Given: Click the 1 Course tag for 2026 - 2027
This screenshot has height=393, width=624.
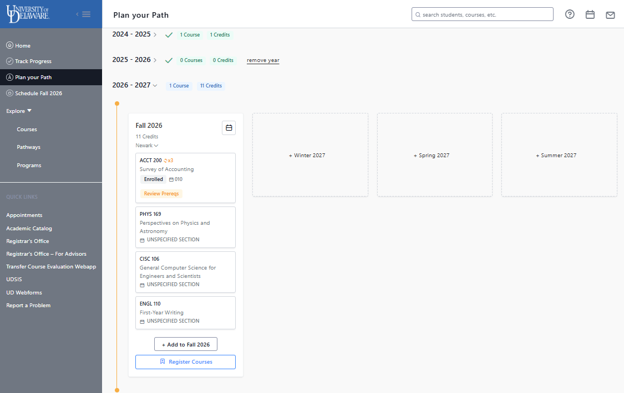Looking at the screenshot, I should click(179, 86).
